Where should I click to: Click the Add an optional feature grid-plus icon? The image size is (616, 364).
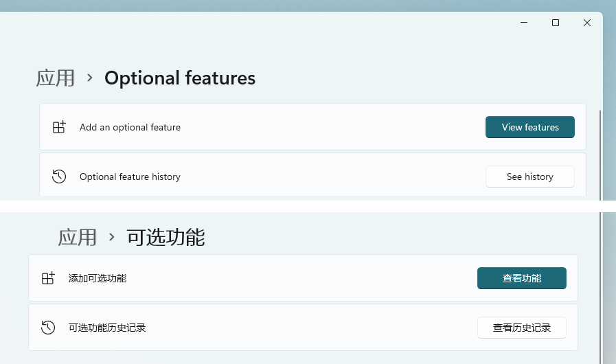pos(59,127)
